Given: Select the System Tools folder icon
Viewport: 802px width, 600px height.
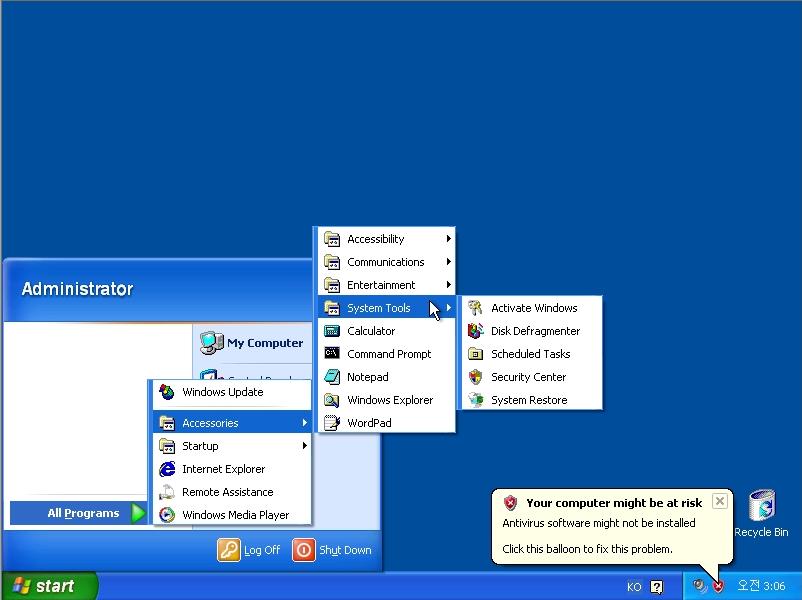Looking at the screenshot, I should click(332, 308).
